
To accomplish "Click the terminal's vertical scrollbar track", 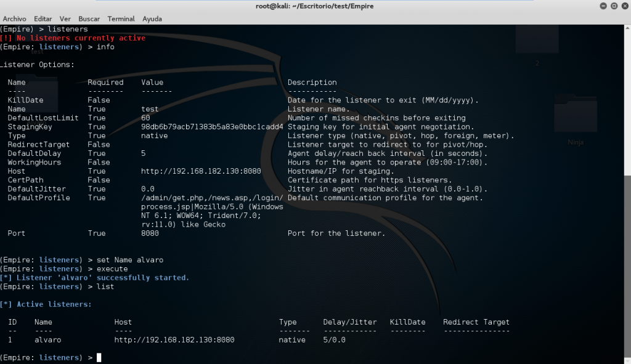I will point(627,185).
